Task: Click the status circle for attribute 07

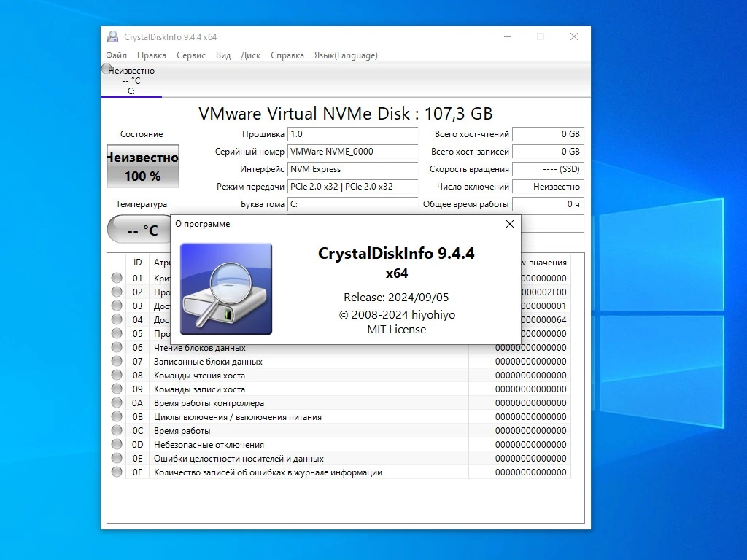Action: coord(117,361)
